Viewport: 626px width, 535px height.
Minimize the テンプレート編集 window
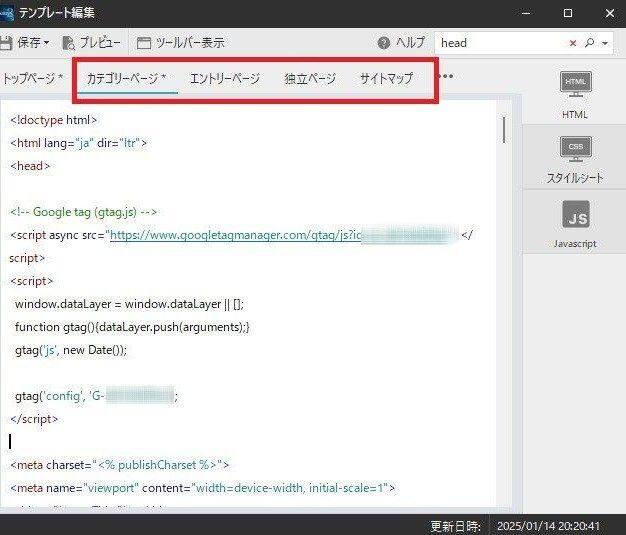(526, 13)
